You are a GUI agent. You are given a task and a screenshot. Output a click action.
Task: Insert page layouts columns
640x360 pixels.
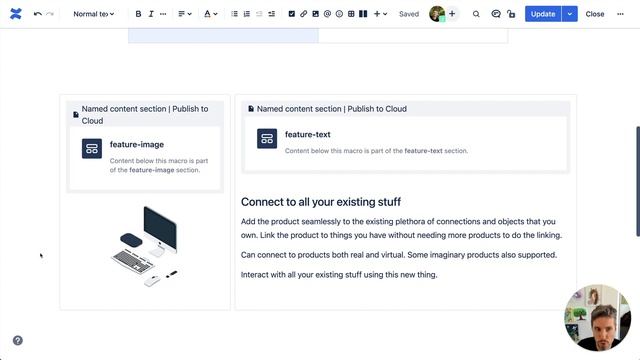point(363,14)
